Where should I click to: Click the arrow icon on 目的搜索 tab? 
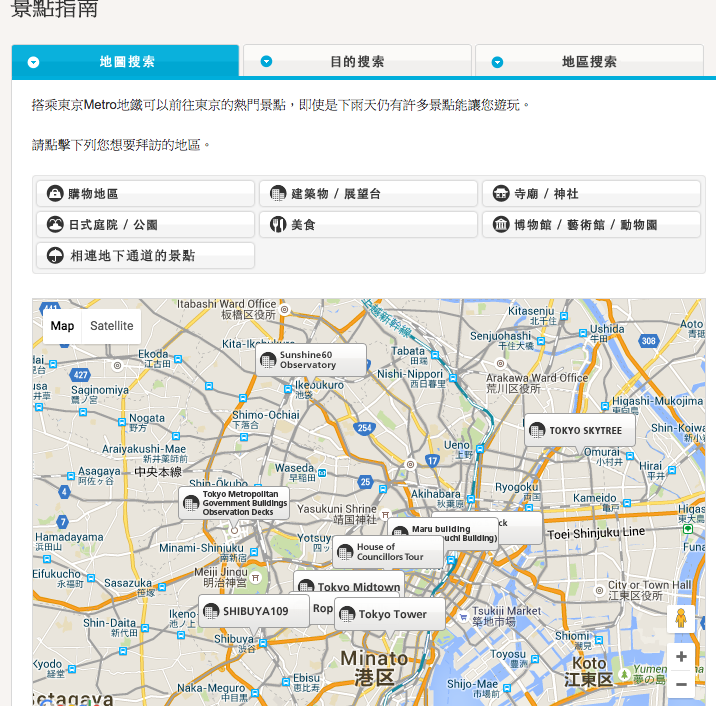coord(266,61)
